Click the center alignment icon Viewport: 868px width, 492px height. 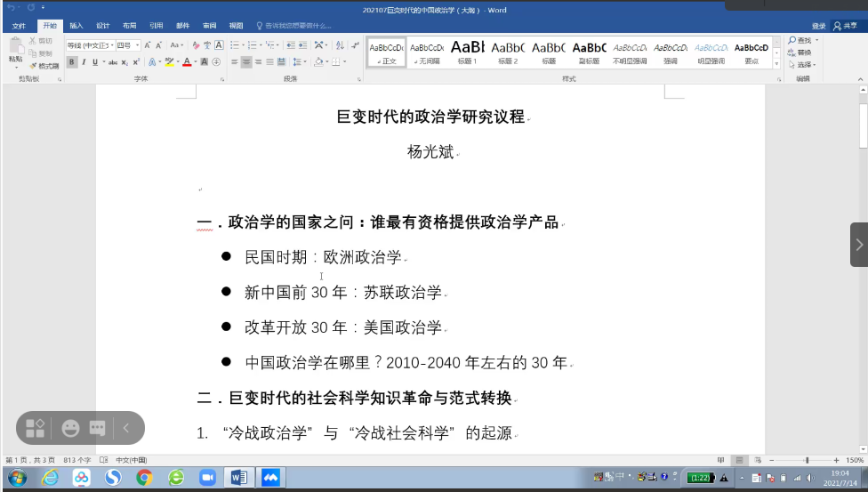pos(246,62)
